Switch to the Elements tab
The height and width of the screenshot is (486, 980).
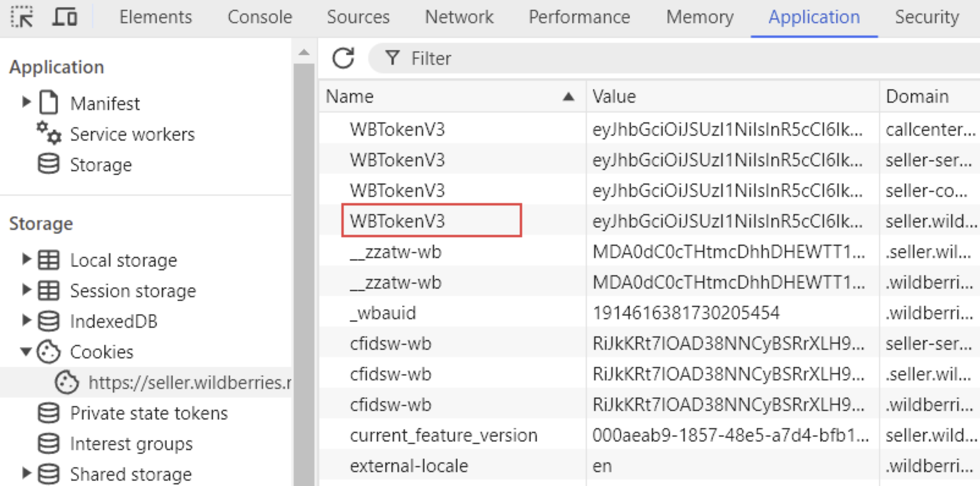(156, 17)
